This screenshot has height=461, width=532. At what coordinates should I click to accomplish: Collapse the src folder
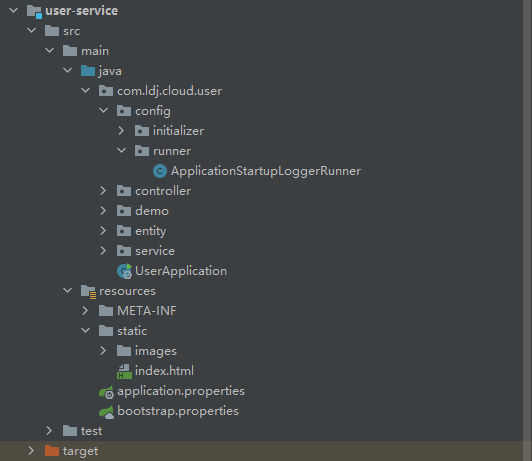32,31
